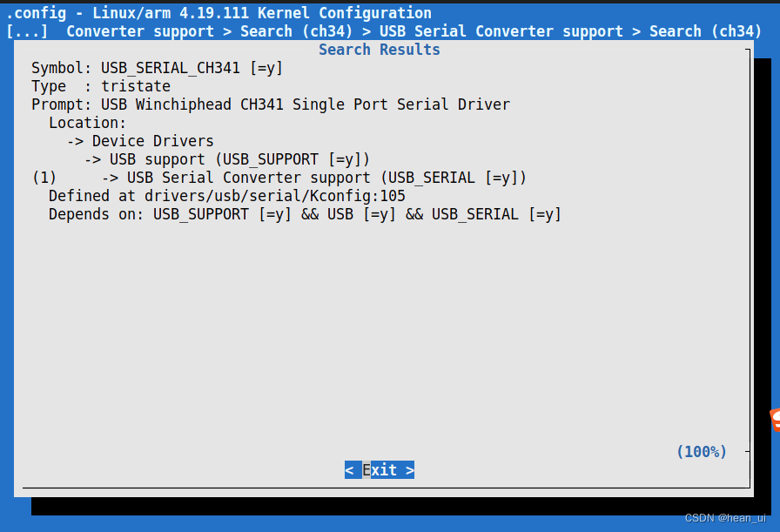Click the (100%) progress indicator

point(702,451)
